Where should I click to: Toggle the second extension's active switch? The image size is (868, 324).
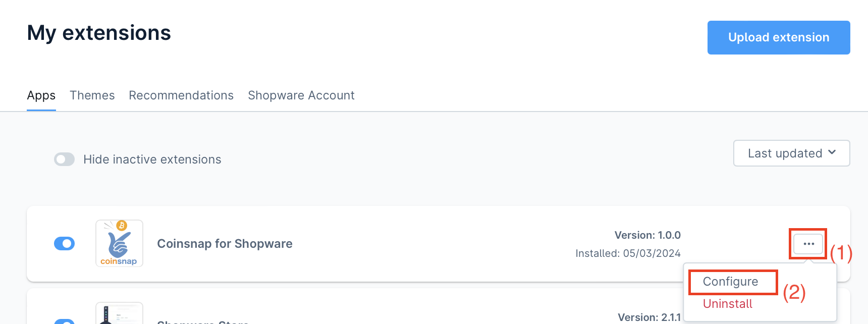click(65, 321)
